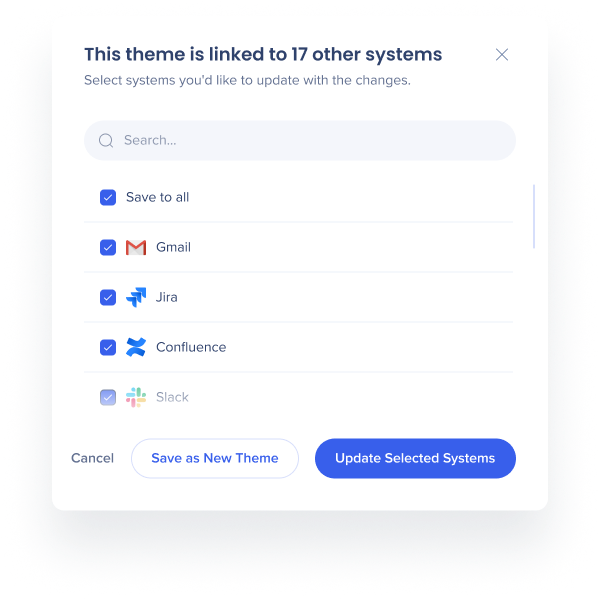Screen dimensions: 600x599
Task: Click Save as New Theme button
Action: [215, 458]
